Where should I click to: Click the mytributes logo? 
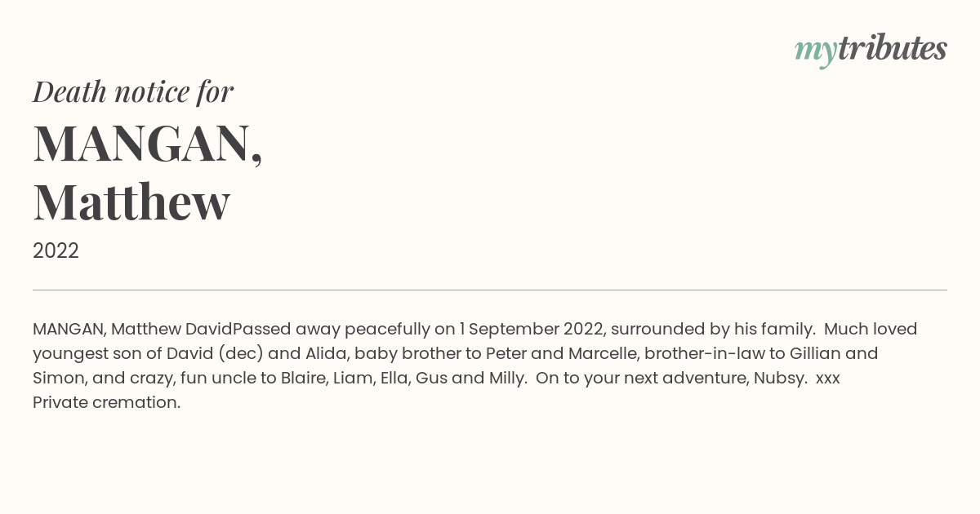pyautogui.click(x=871, y=51)
